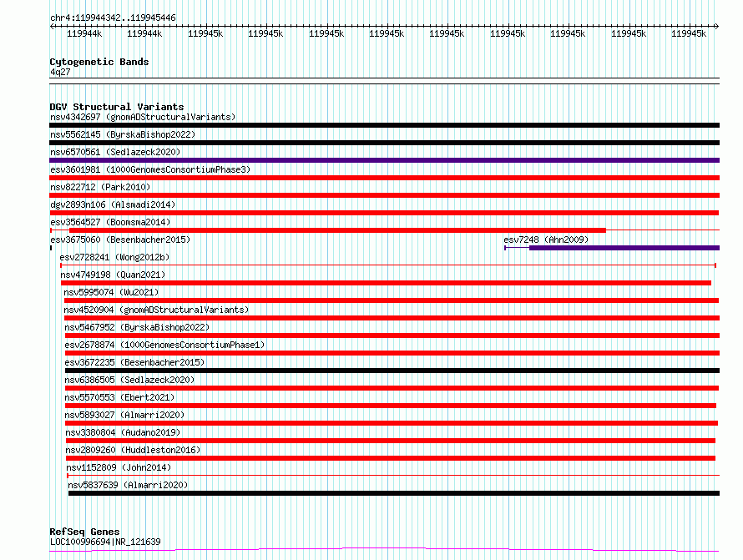The height and width of the screenshot is (560, 743).
Task: Click the small black mark under esv3675060
Action: click(51, 248)
